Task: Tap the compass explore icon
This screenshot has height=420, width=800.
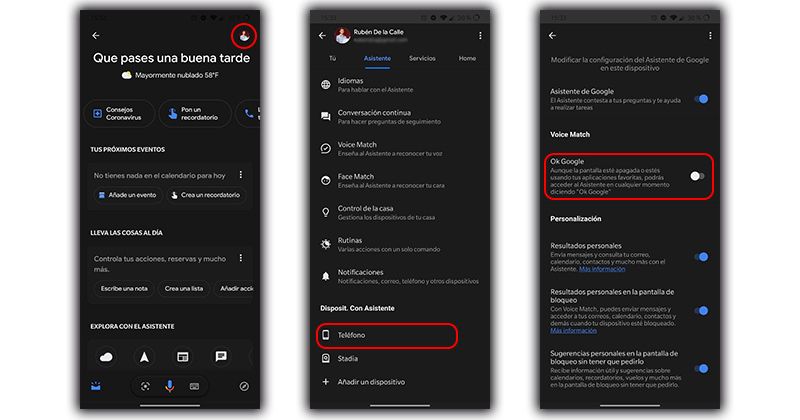Action: 244,386
